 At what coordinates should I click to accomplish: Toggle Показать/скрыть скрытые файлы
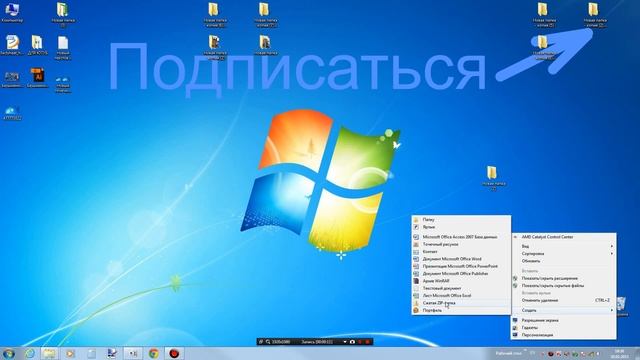click(563, 286)
